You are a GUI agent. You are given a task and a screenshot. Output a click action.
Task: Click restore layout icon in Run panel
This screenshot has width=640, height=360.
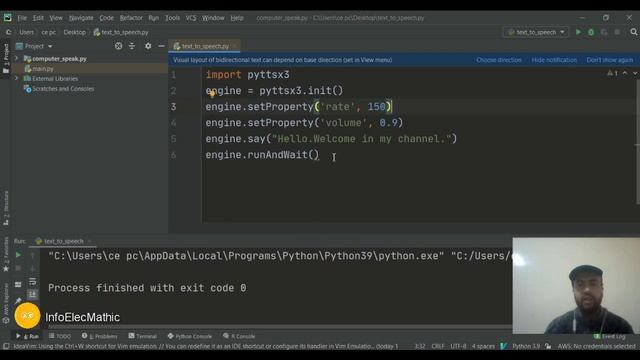coord(18,284)
